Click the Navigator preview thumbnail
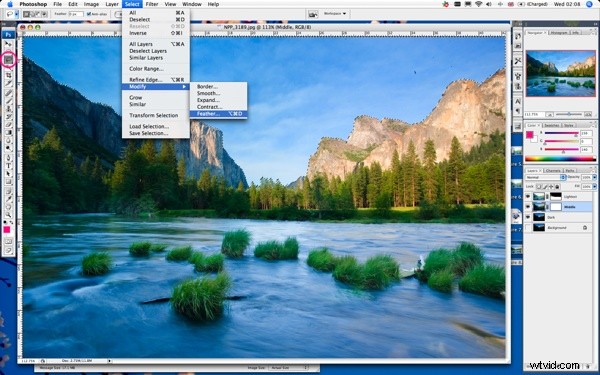Screen dimensions: 600x375 [x=561, y=73]
